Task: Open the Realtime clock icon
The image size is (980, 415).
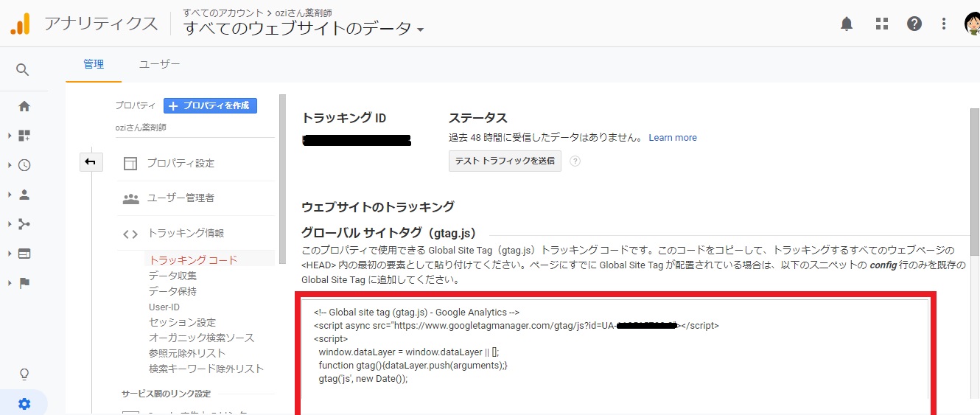Action: 24,165
